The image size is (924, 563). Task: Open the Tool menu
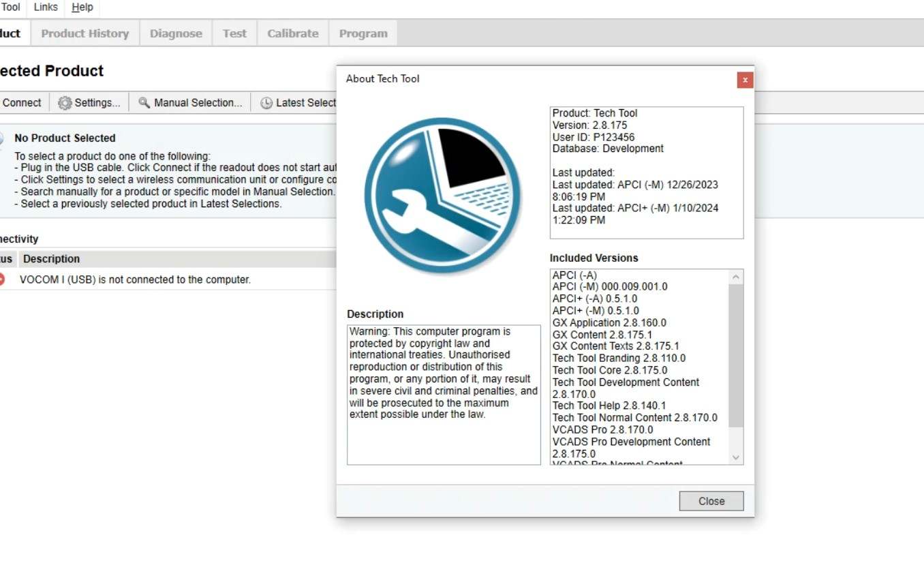[x=10, y=7]
